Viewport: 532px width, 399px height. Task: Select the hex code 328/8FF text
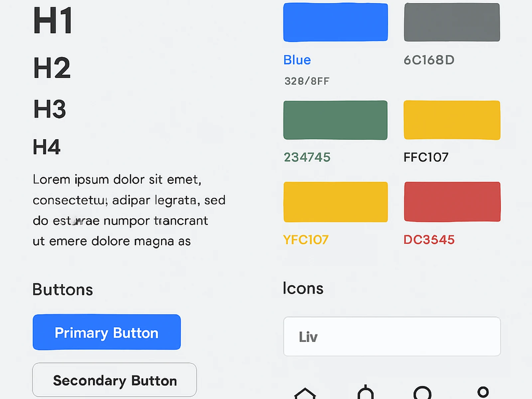306,80
